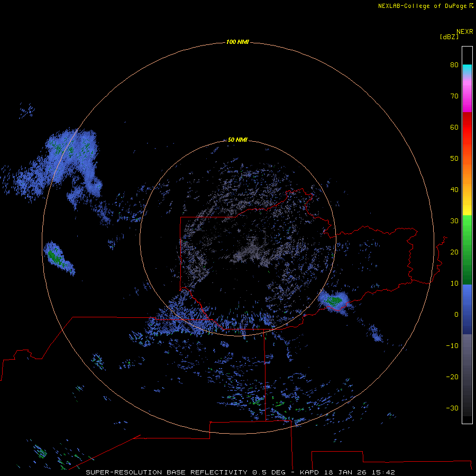Click the blue segment of the color bar

tap(467, 309)
